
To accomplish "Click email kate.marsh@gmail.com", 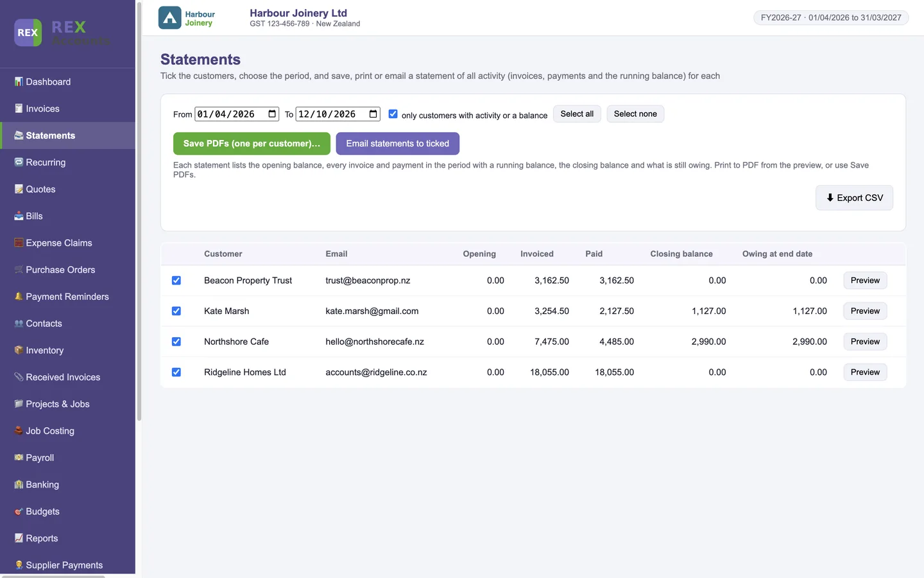I will [x=372, y=311].
